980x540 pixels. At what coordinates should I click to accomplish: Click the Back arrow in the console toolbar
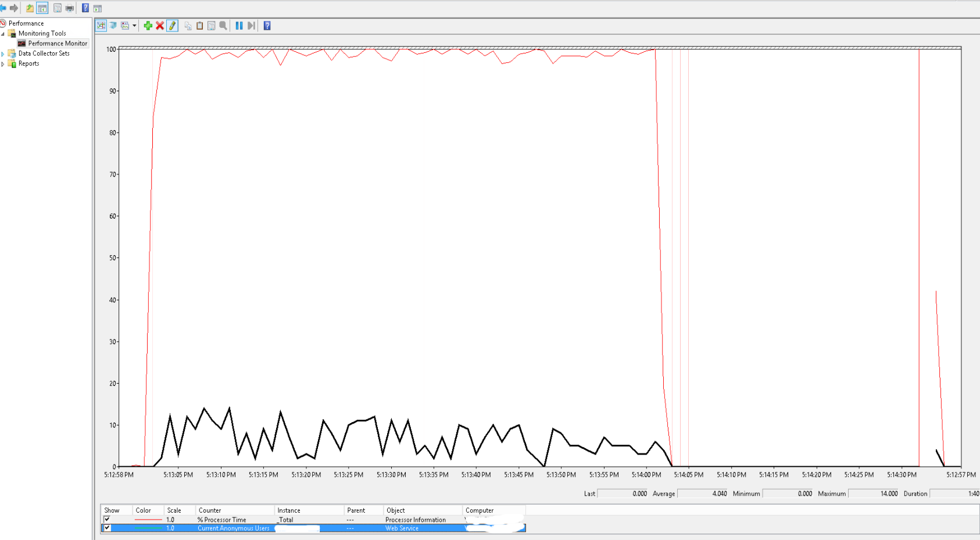pos(2,8)
